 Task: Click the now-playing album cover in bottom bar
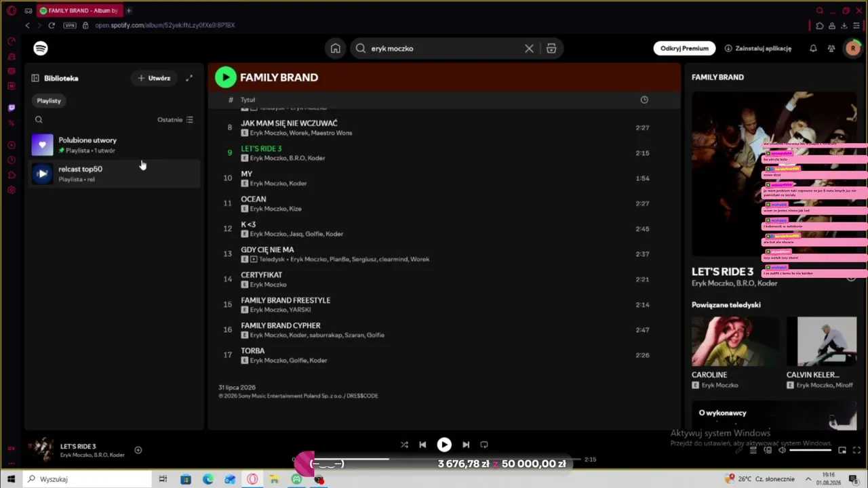coord(41,450)
